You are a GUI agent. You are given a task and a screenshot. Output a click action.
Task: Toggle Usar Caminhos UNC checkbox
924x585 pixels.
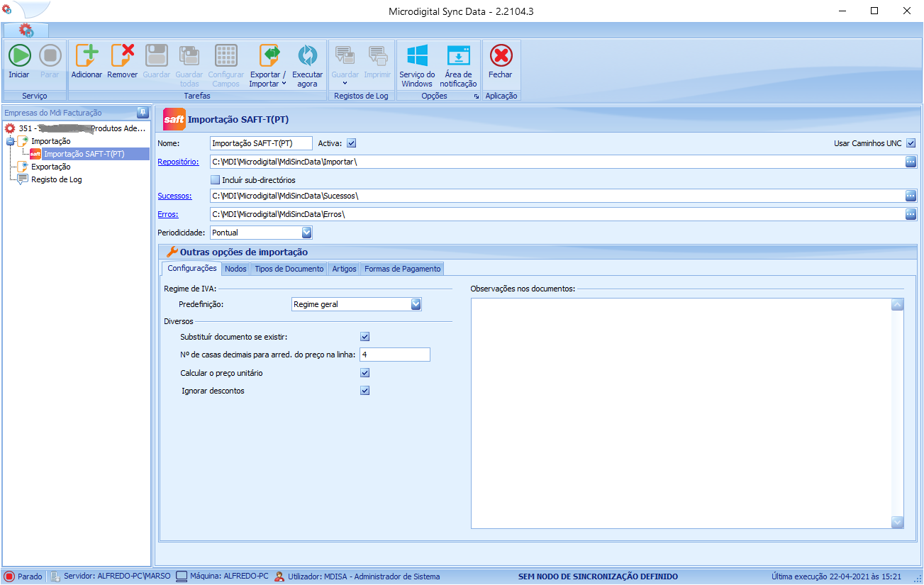click(911, 143)
